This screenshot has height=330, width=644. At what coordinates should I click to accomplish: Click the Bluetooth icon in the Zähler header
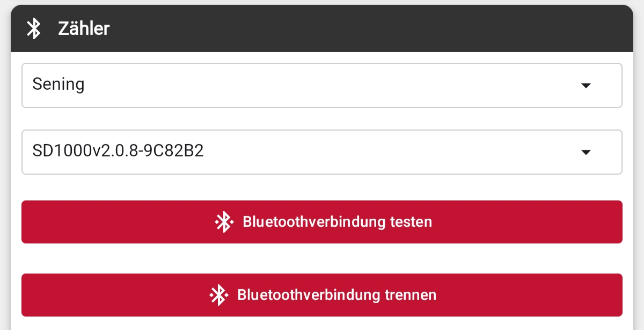pyautogui.click(x=33, y=29)
